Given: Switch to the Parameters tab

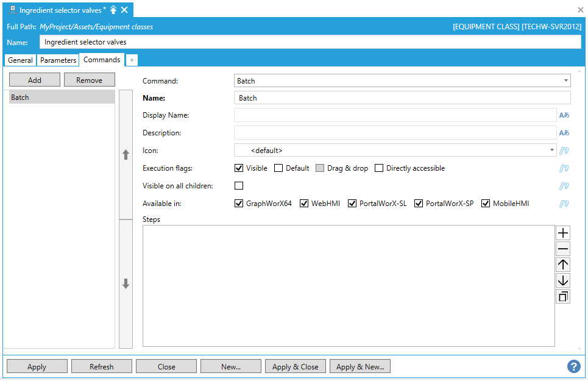Looking at the screenshot, I should click(x=58, y=60).
